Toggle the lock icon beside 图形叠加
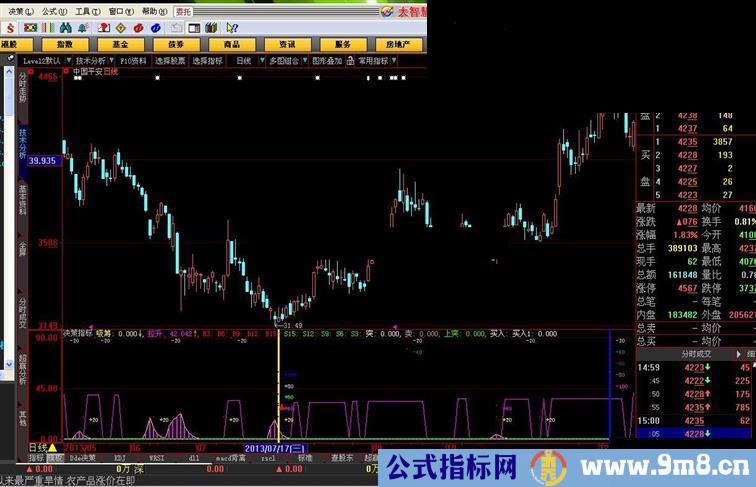The width and height of the screenshot is (756, 487). click(x=350, y=60)
